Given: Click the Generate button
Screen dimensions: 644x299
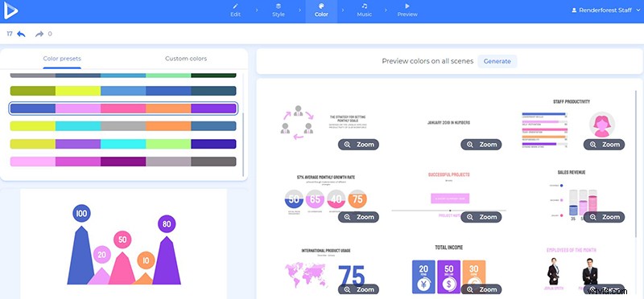Looking at the screenshot, I should tap(497, 61).
